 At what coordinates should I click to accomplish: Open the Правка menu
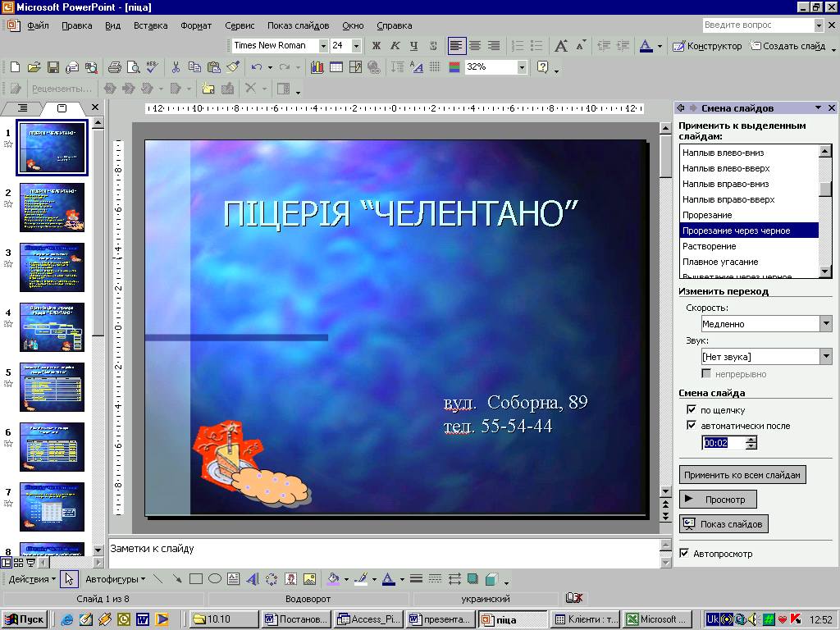pos(76,25)
